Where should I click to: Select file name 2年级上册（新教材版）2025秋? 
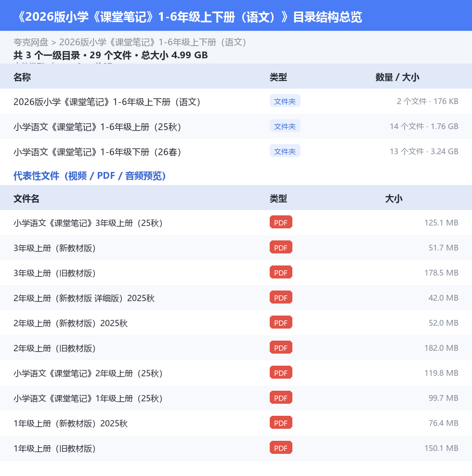pos(70,323)
